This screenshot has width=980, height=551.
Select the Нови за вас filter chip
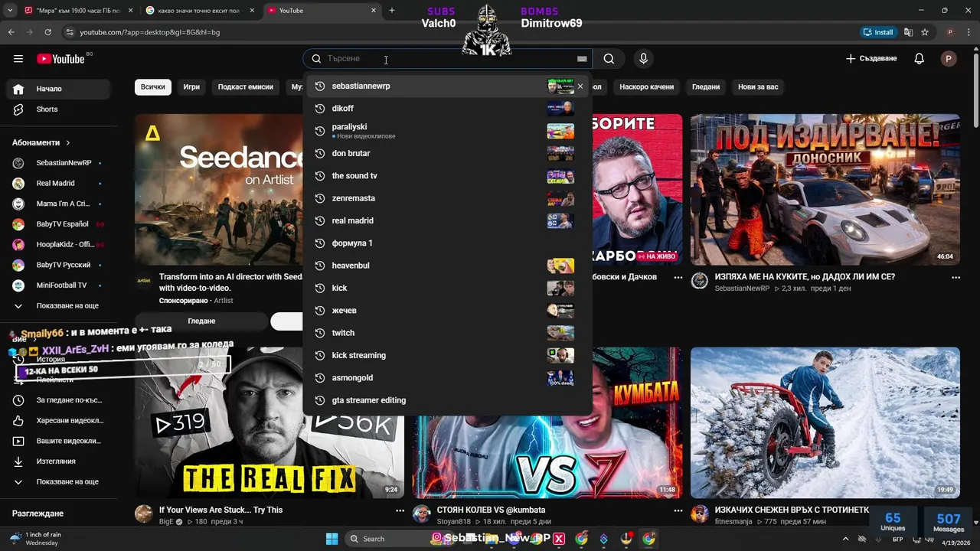[758, 87]
